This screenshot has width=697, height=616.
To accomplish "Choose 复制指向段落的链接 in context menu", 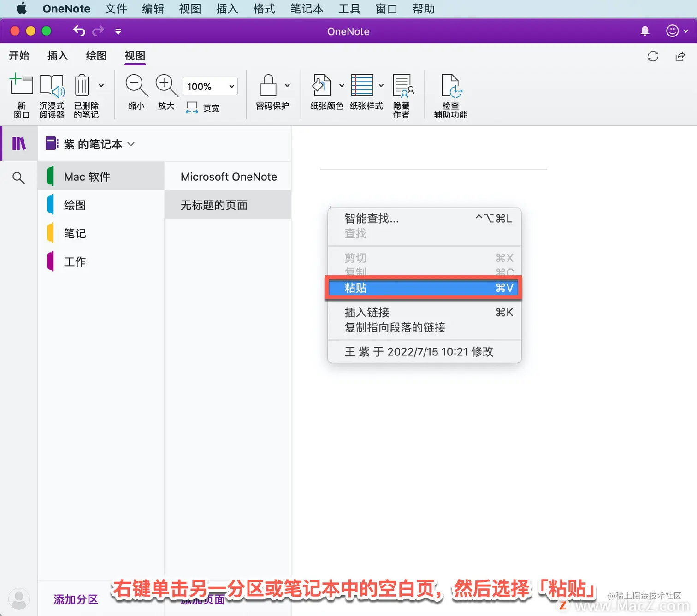I will (x=425, y=327).
